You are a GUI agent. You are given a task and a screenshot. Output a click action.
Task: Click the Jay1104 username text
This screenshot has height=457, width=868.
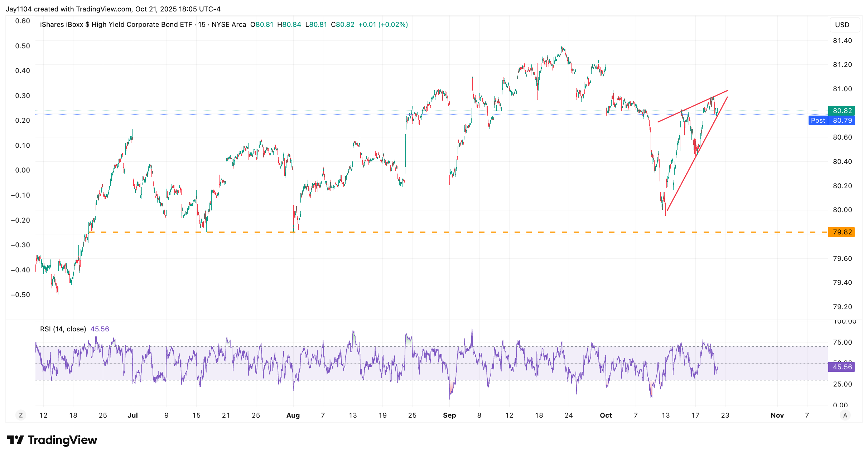pos(18,9)
